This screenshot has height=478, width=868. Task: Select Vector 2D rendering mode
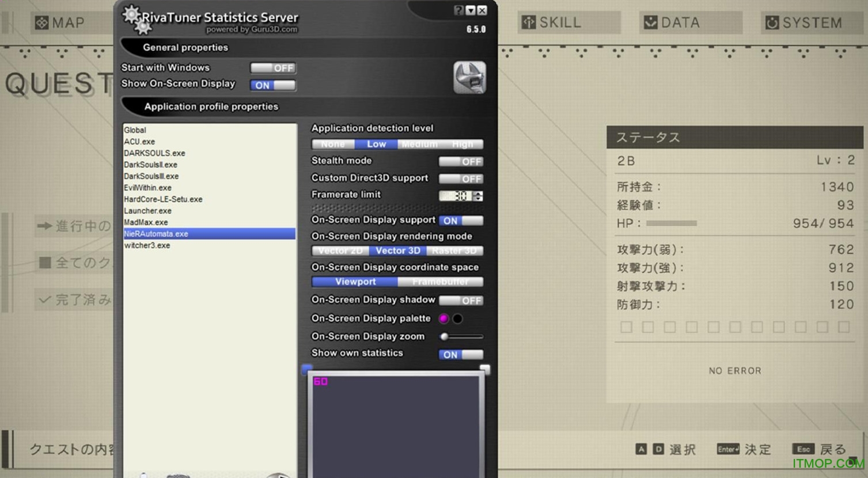tap(340, 251)
